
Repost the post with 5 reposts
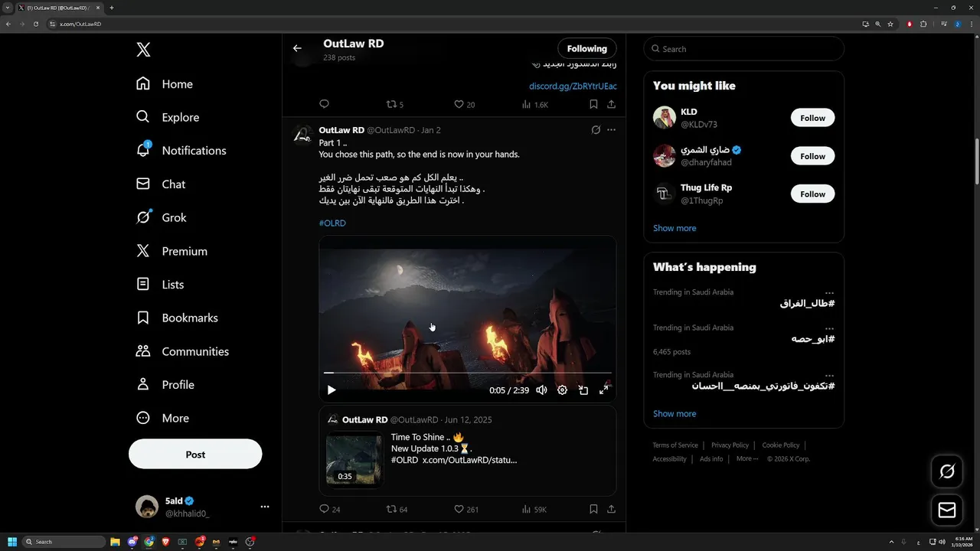coord(394,104)
